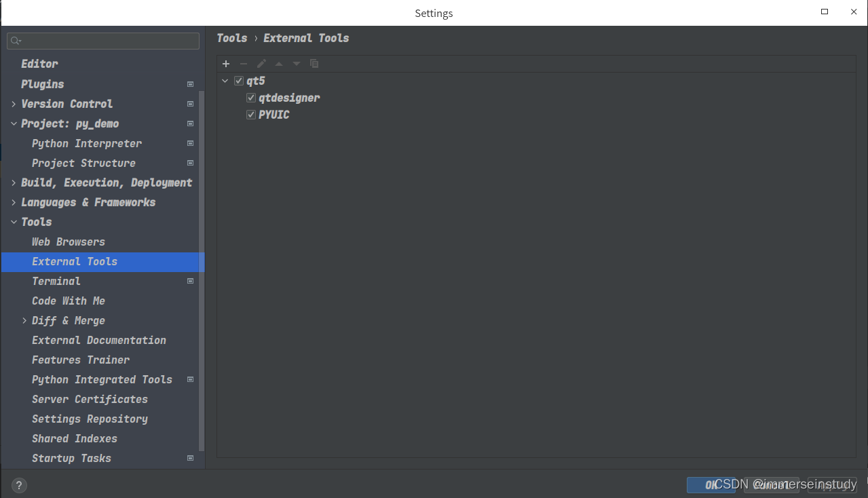The width and height of the screenshot is (868, 498).
Task: Click the project-level icon beside Plugins
Action: pyautogui.click(x=190, y=84)
